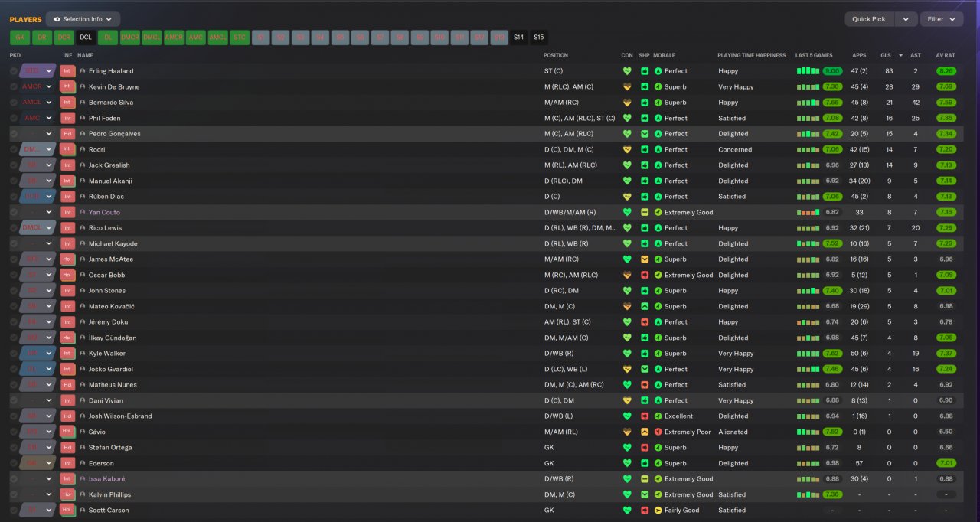Click Yan Couto's yellow sharpness icon
This screenshot has width=980, height=522.
pyautogui.click(x=645, y=212)
